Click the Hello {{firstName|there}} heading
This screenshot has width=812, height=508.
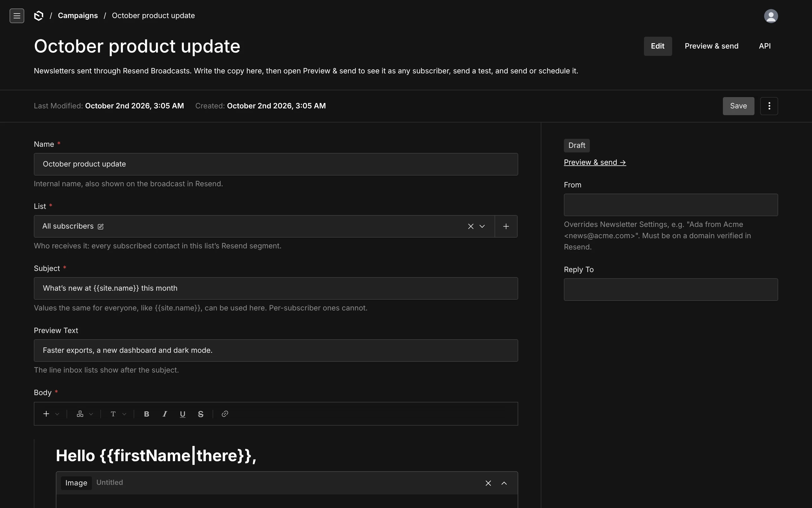pos(156,456)
